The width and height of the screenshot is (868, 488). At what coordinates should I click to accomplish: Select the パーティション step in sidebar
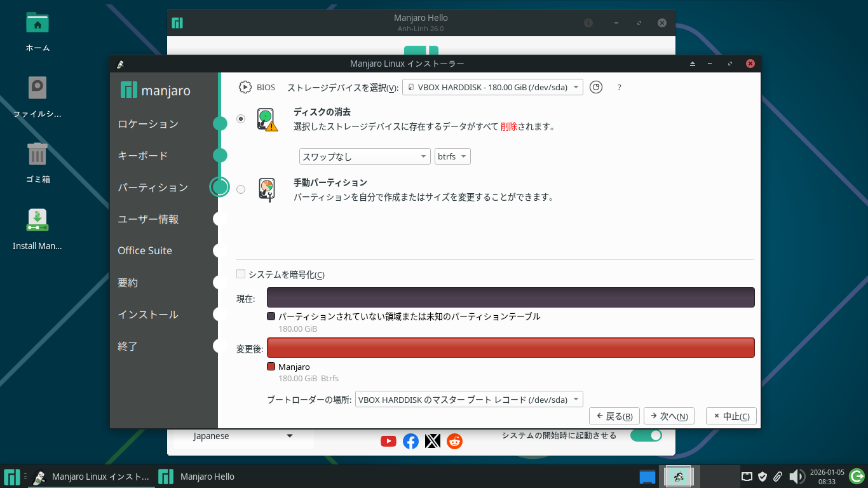pyautogui.click(x=153, y=187)
